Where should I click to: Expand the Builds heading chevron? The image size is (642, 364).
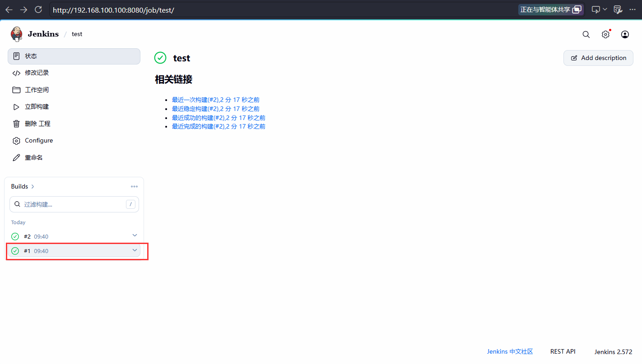pyautogui.click(x=33, y=186)
